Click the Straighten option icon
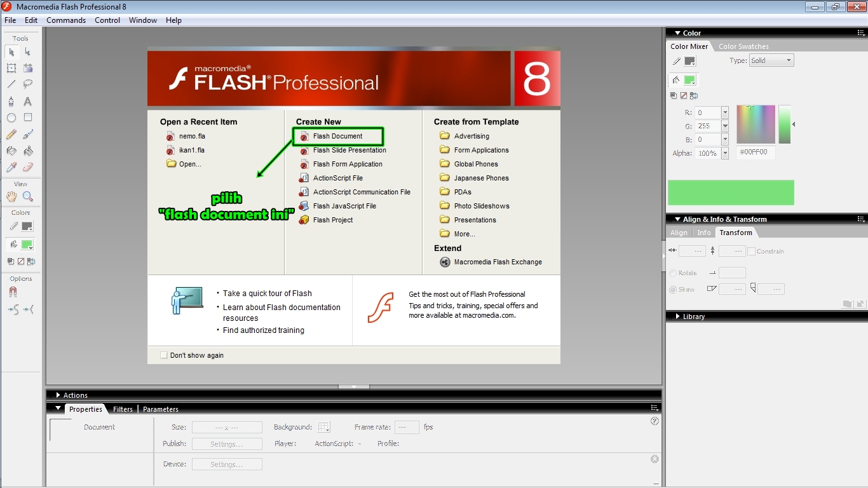 tap(29, 309)
